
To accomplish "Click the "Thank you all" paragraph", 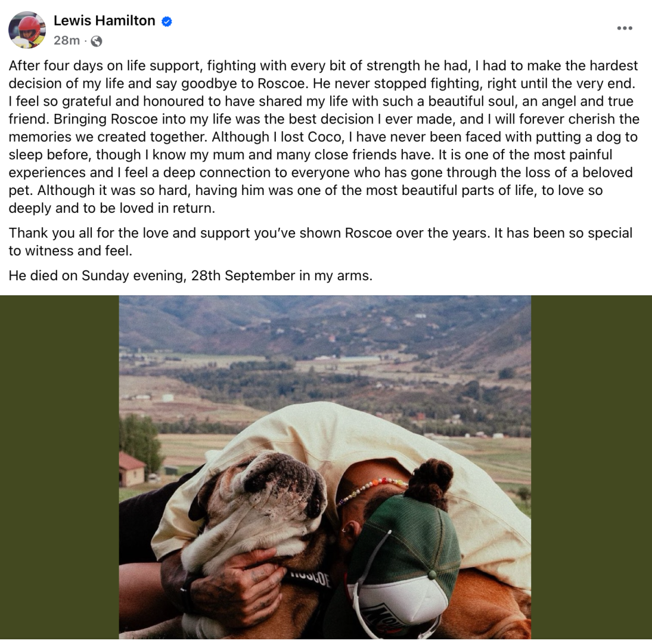I will (321, 241).
